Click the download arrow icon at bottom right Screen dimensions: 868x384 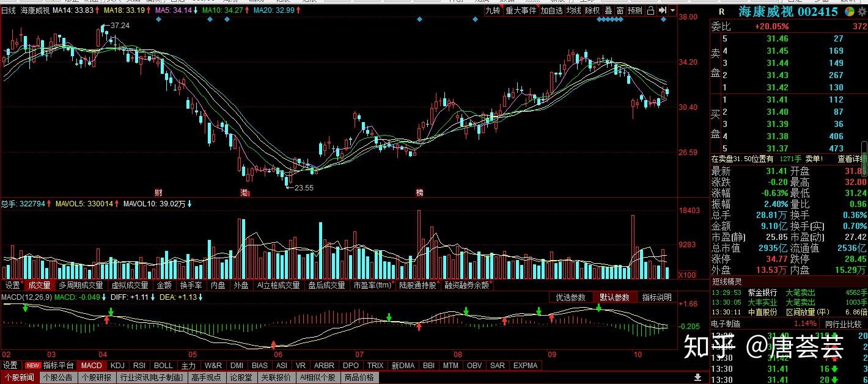point(697,377)
